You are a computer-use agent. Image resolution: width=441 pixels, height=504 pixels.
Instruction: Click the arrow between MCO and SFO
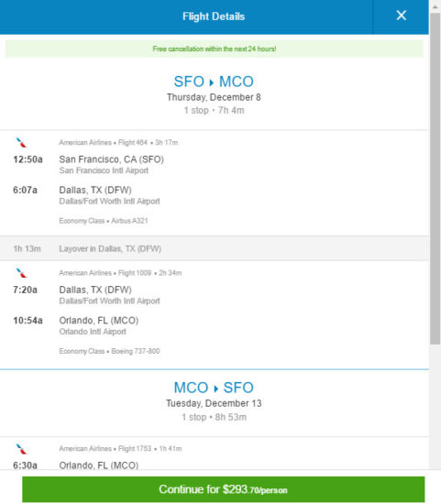point(215,389)
